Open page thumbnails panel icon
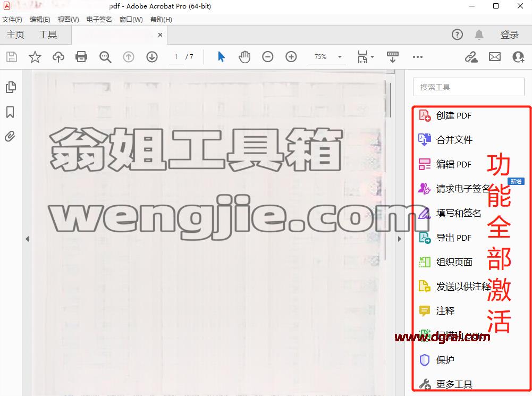Viewport: 532px width, 396px height. [x=11, y=87]
